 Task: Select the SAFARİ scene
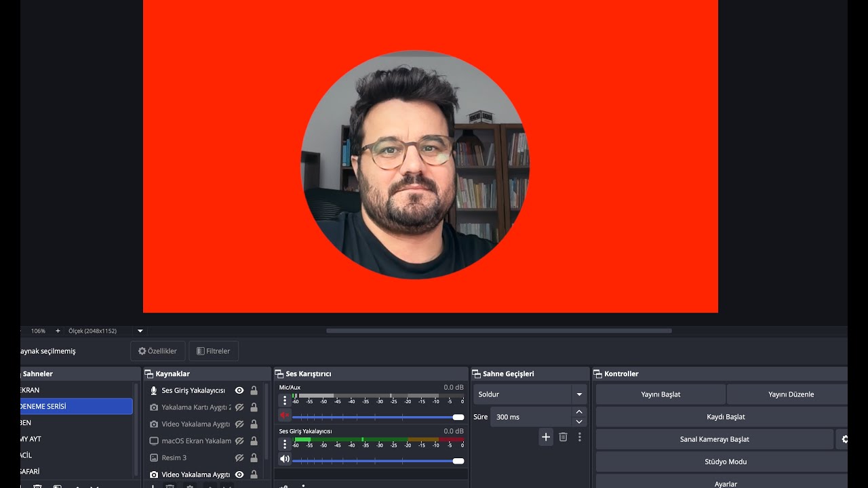[x=76, y=471]
